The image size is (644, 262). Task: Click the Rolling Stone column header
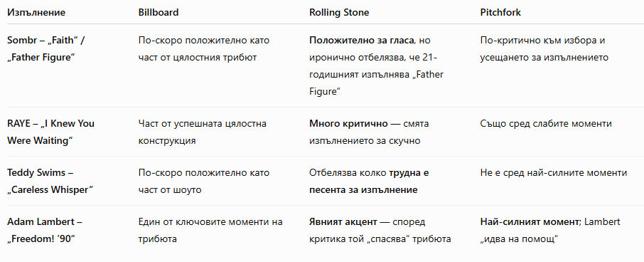(339, 12)
